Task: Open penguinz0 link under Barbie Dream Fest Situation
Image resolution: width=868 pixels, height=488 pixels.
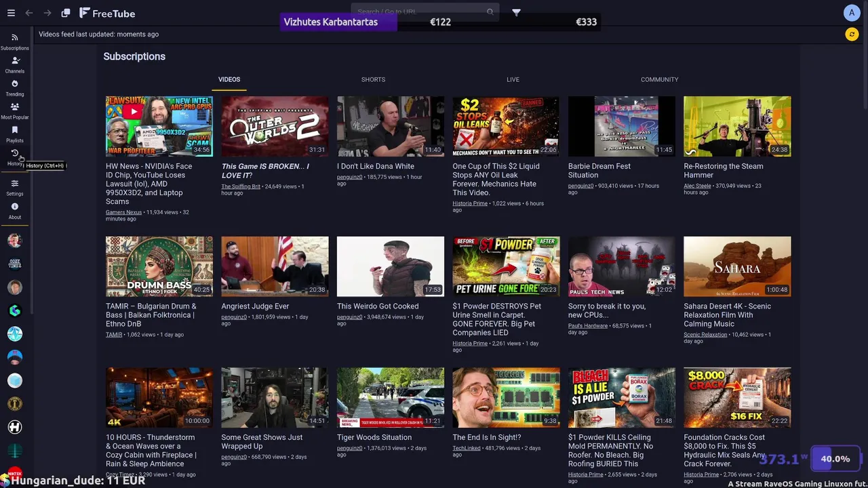Action: click(x=581, y=186)
